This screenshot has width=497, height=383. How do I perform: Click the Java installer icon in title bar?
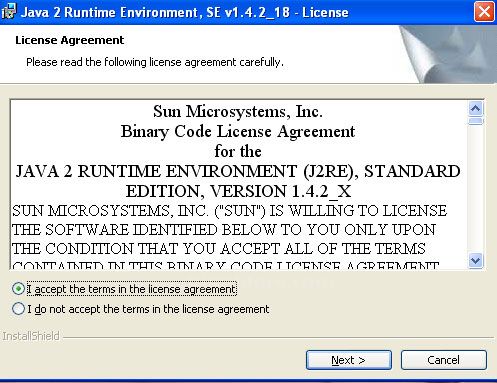[8, 12]
